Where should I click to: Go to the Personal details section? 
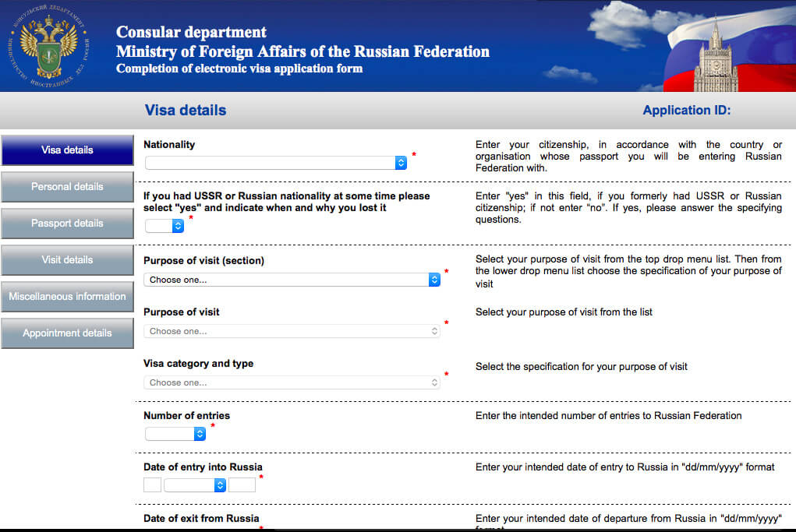67,187
